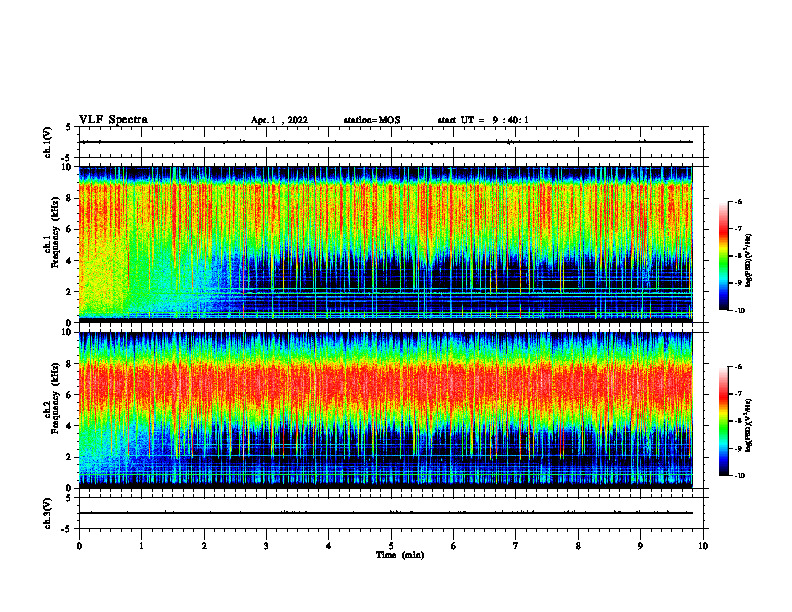
Task: Click the "-10" tick on ch.2 color bar
Action: 739,476
